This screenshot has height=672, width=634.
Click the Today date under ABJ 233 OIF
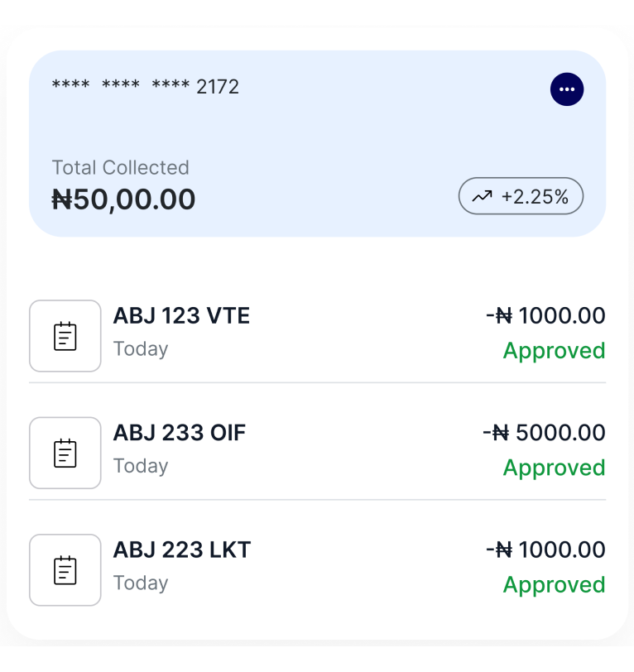click(x=141, y=466)
